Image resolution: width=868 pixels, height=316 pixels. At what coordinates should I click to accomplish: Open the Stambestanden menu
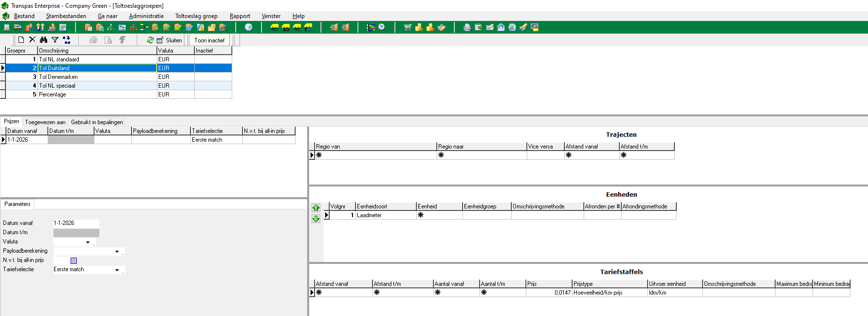click(x=66, y=16)
